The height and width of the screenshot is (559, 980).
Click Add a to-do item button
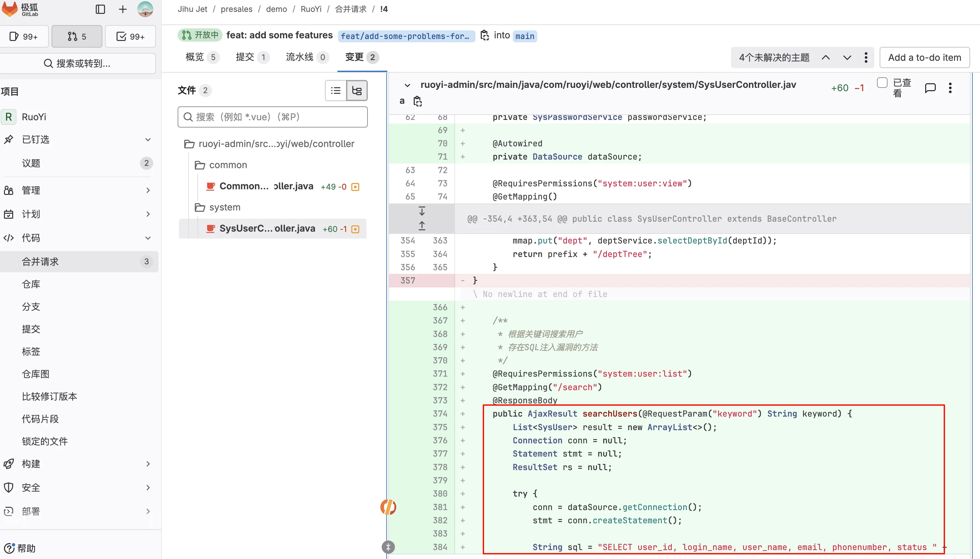[x=924, y=57]
